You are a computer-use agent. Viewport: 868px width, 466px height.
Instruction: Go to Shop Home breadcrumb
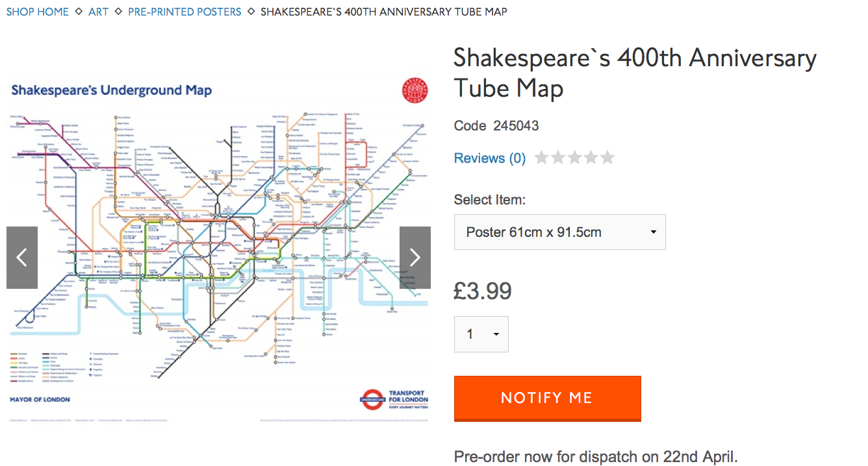[x=38, y=12]
